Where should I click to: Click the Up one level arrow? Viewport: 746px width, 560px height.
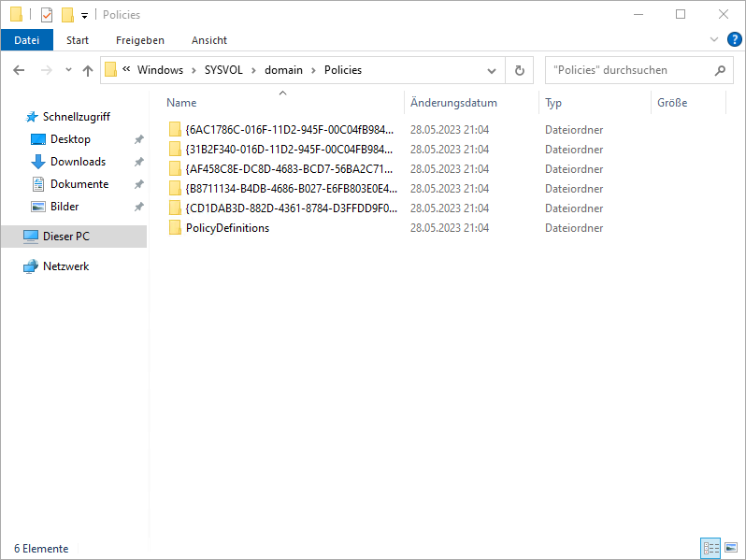pos(88,70)
